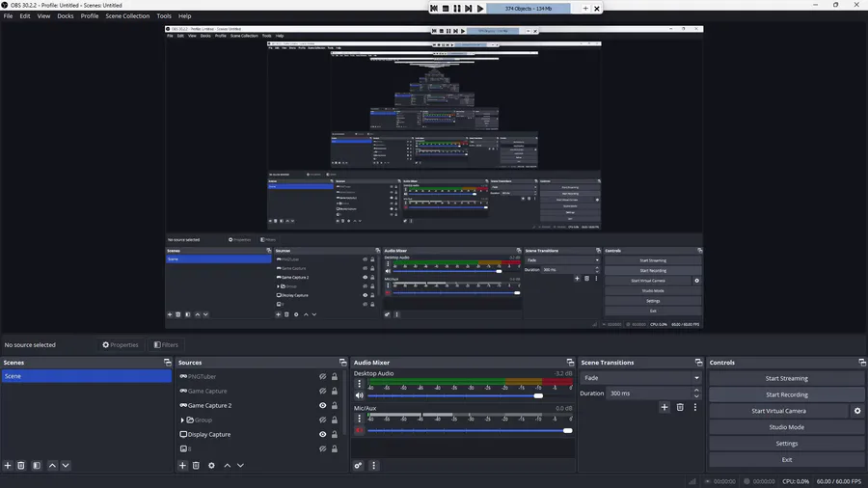
Task: Remove the scene transition with the trash icon
Action: [680, 407]
